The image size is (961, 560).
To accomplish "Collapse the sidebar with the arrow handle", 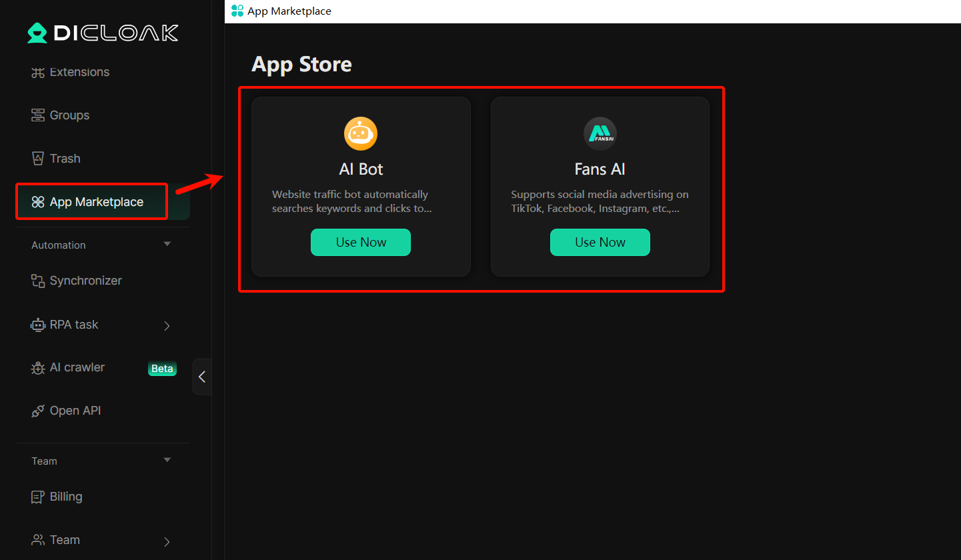I will (201, 377).
